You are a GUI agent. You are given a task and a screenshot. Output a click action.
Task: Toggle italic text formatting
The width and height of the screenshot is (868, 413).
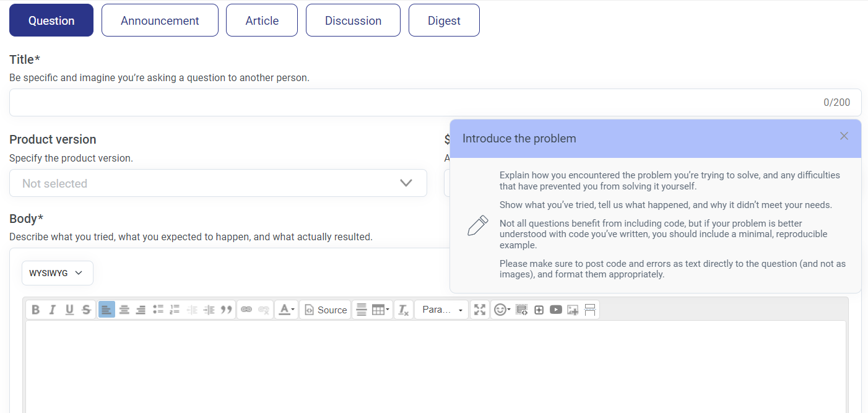pos(53,310)
